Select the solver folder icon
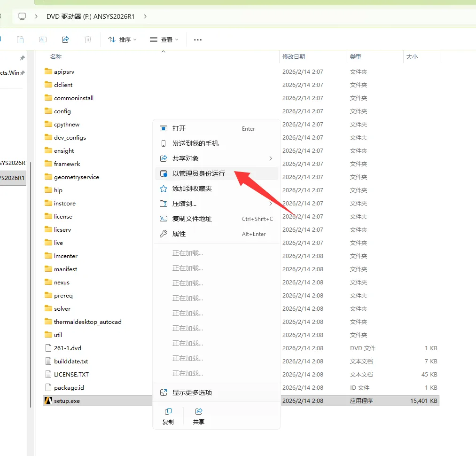 tap(48, 309)
